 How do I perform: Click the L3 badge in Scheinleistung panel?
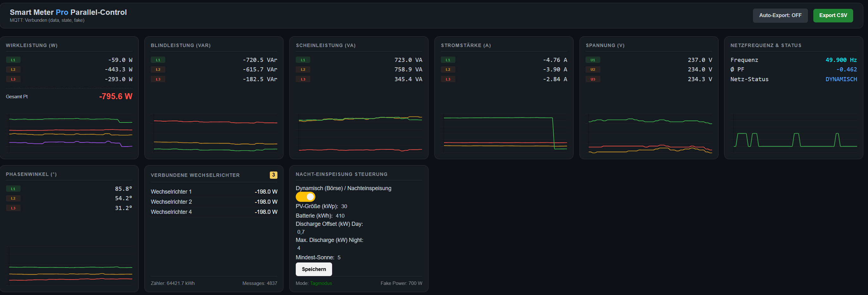(x=303, y=80)
